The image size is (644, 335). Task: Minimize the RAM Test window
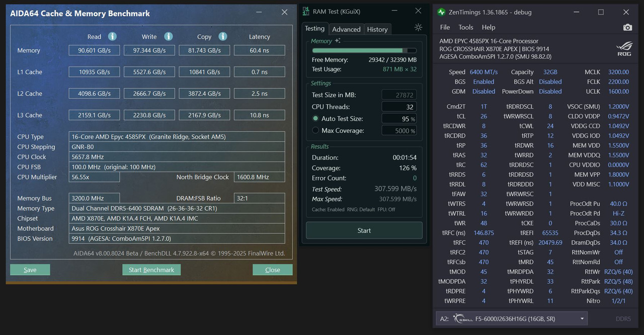tap(394, 11)
